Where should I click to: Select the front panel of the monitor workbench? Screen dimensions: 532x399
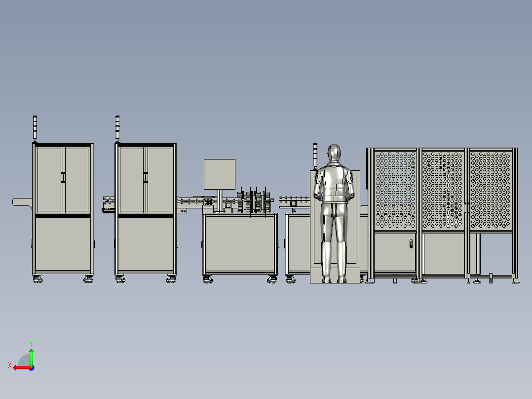tap(240, 243)
